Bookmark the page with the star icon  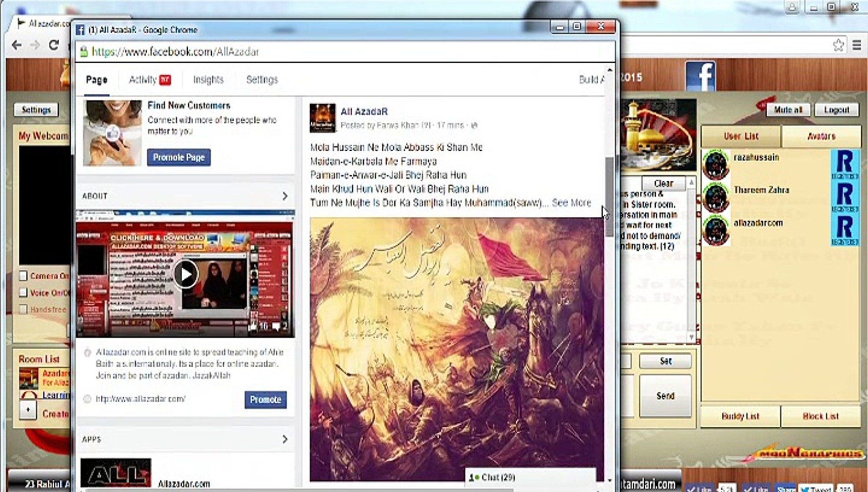point(838,45)
